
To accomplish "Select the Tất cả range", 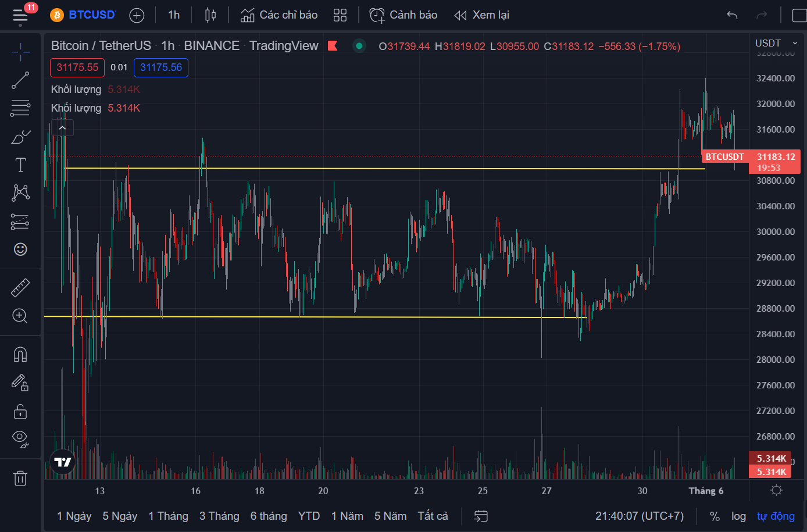I will click(433, 516).
